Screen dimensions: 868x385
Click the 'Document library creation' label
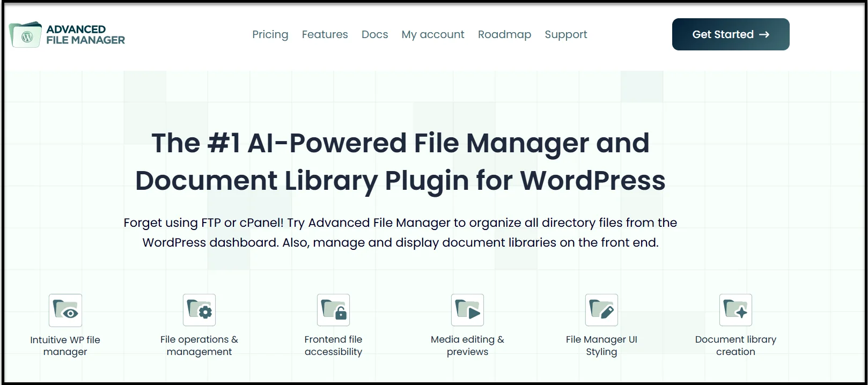coord(735,346)
